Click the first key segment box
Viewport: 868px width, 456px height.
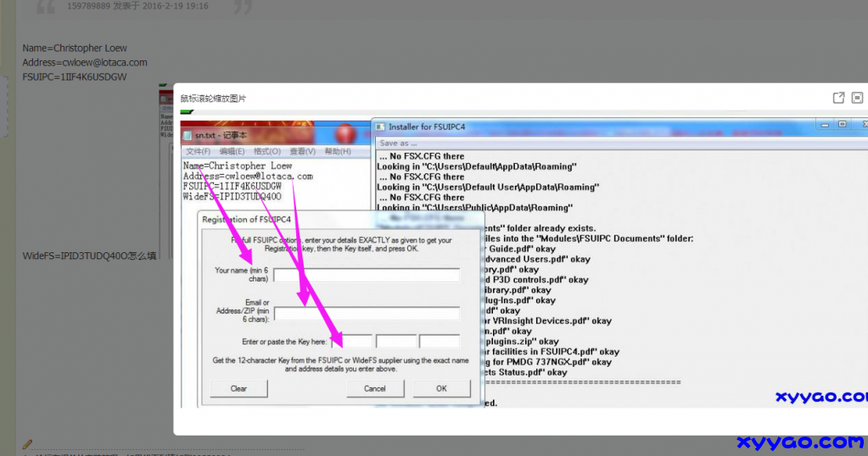click(351, 341)
